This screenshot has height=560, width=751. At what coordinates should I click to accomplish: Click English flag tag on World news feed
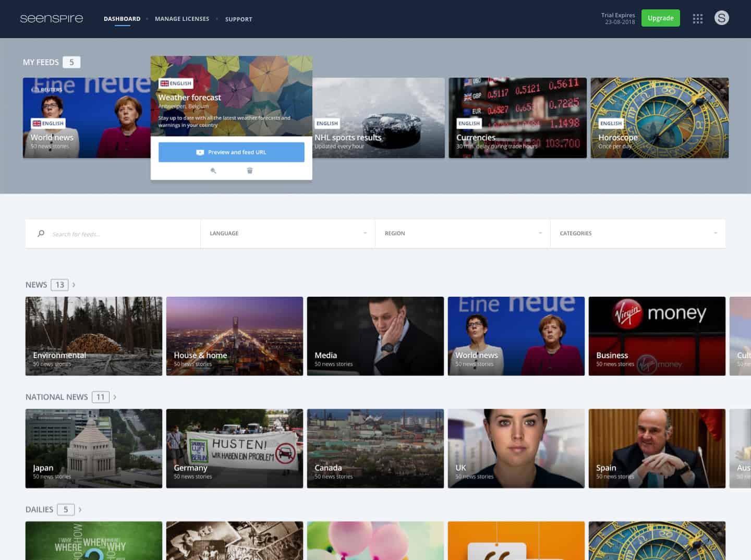point(48,124)
